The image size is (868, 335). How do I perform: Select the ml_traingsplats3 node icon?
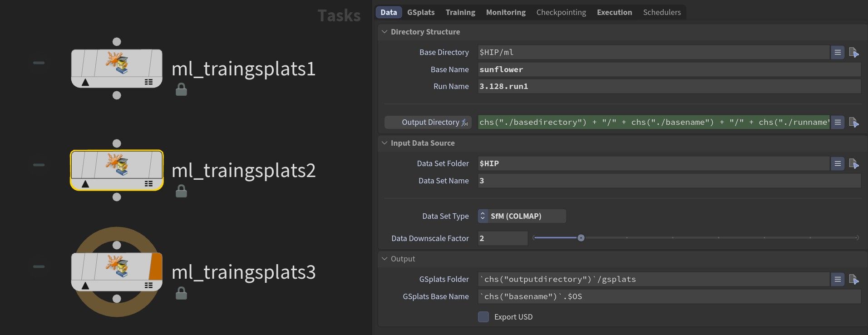point(117,266)
